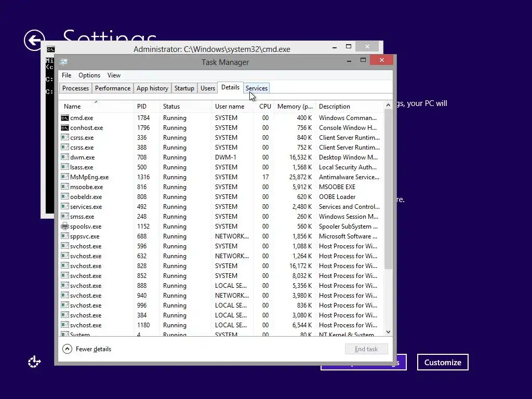
Task: Switch to the App history tab
Action: point(152,88)
